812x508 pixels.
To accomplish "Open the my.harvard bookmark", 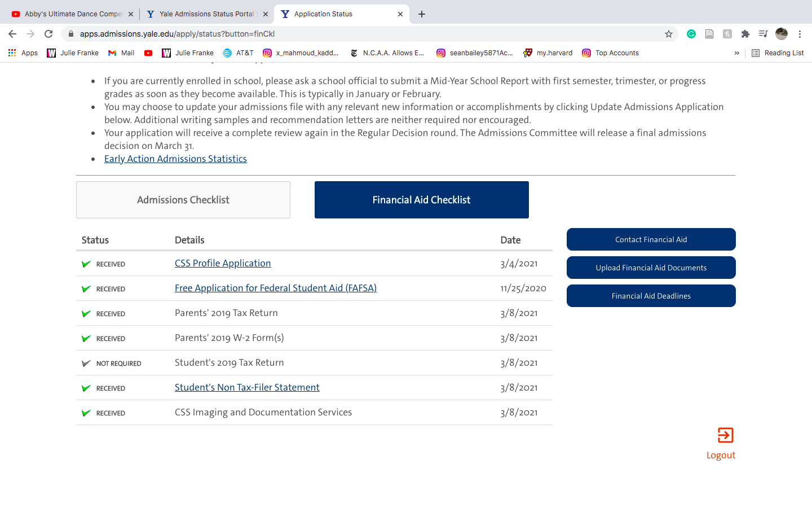I will 548,53.
